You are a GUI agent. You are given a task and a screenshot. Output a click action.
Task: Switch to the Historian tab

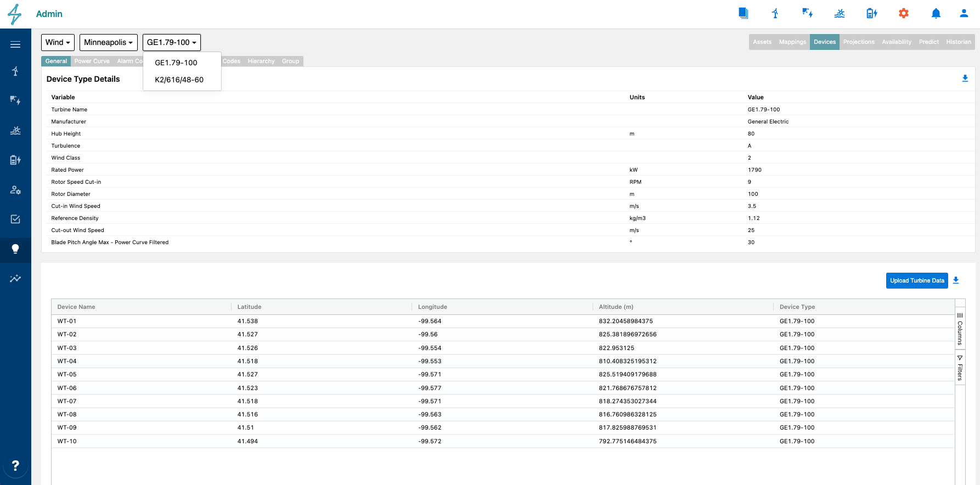click(x=959, y=42)
